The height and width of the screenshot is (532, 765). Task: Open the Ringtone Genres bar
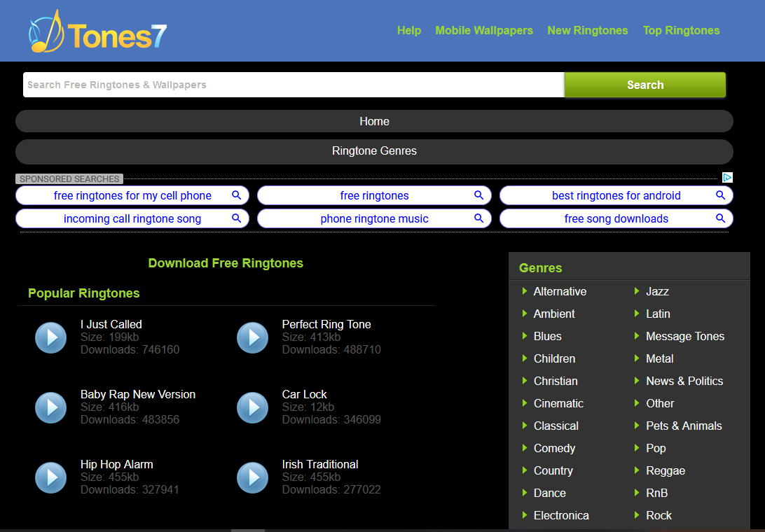374,151
